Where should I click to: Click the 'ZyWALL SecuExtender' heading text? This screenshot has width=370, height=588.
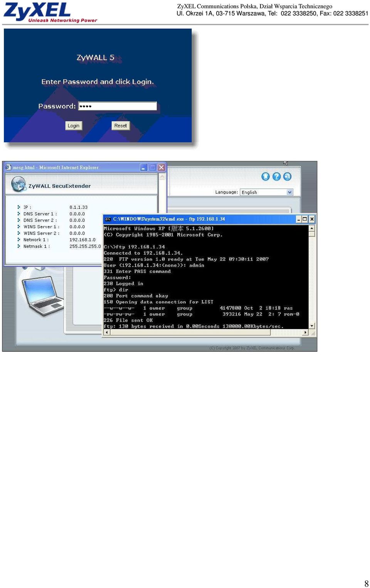click(x=59, y=186)
